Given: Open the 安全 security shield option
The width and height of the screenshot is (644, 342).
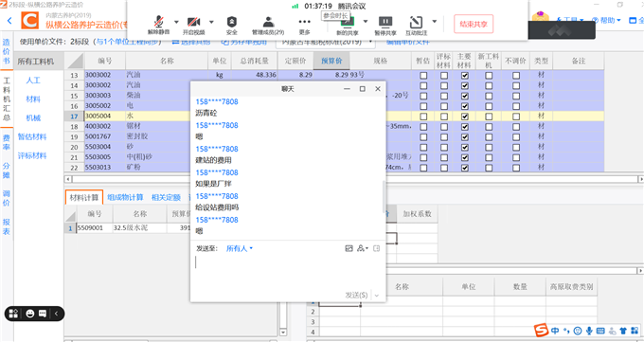Looking at the screenshot, I should tap(232, 25).
